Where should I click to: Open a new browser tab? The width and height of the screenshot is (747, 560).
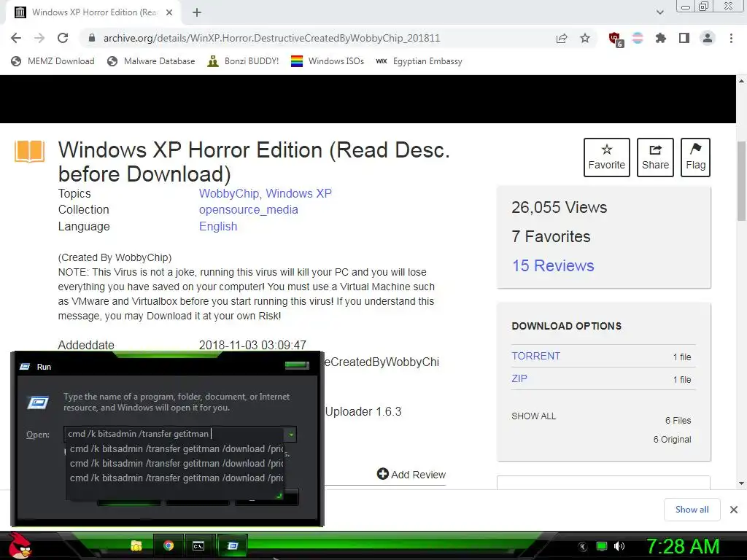[197, 12]
